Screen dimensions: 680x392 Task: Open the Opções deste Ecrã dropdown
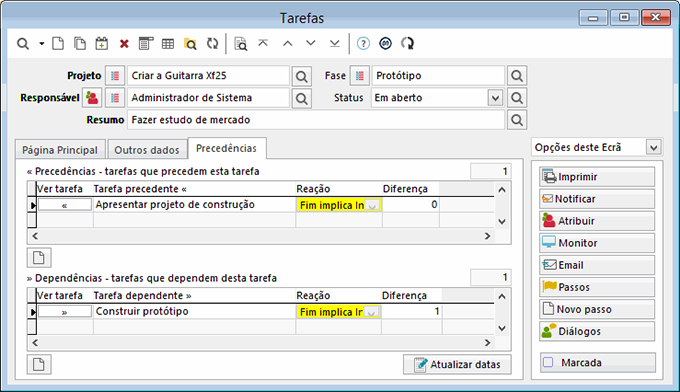[x=653, y=147]
